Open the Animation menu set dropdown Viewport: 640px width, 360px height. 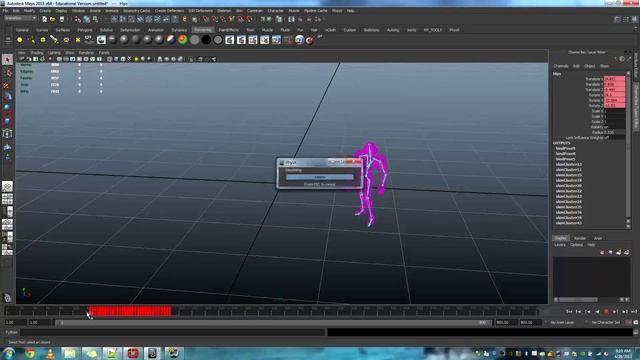coord(20,18)
